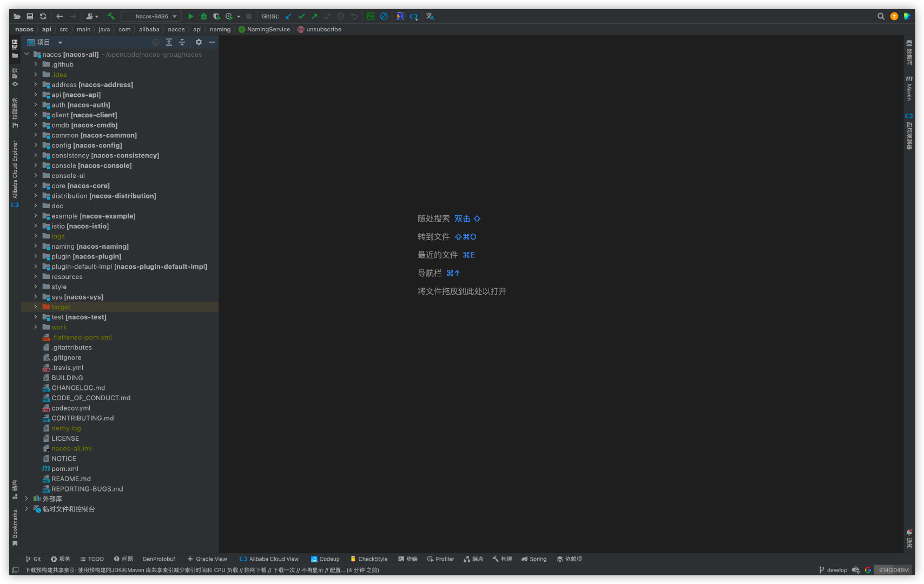924x584 pixels.
Task: Click the Git commit checkmark icon
Action: pyautogui.click(x=301, y=16)
